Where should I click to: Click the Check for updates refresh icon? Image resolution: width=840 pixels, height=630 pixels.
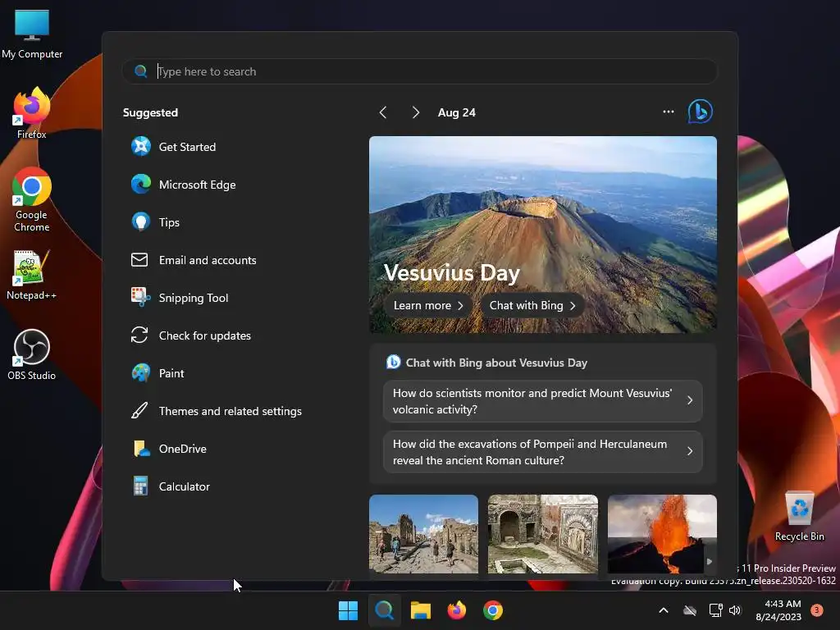(139, 335)
